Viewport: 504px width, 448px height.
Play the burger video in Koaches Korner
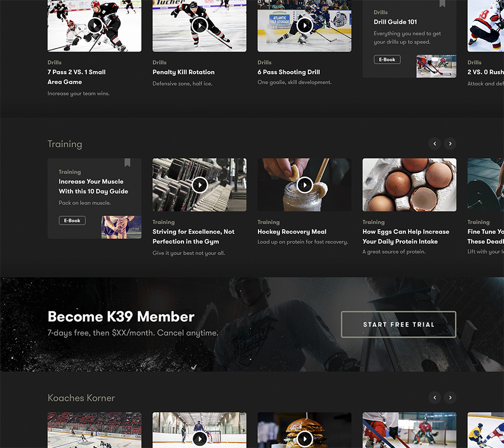[304, 439]
